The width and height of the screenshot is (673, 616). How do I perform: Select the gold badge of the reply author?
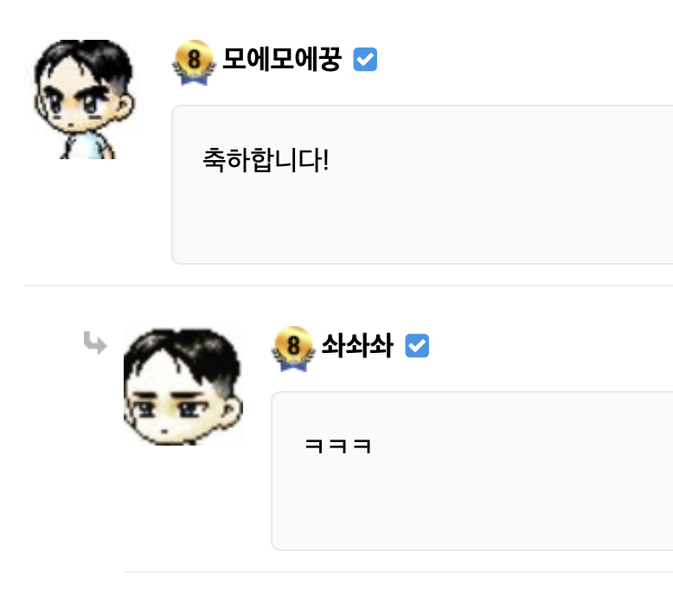(292, 348)
